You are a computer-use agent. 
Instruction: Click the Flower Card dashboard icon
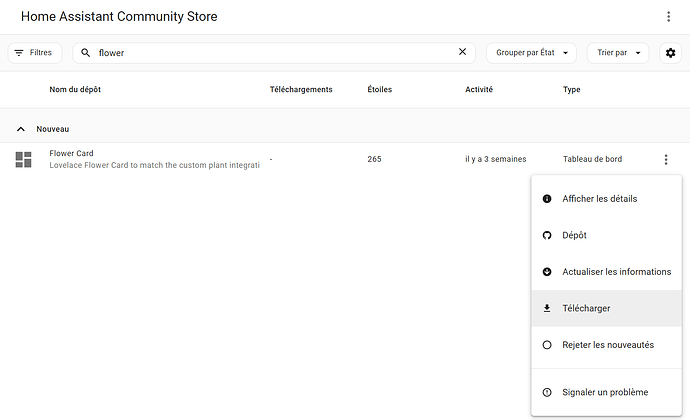[x=24, y=159]
